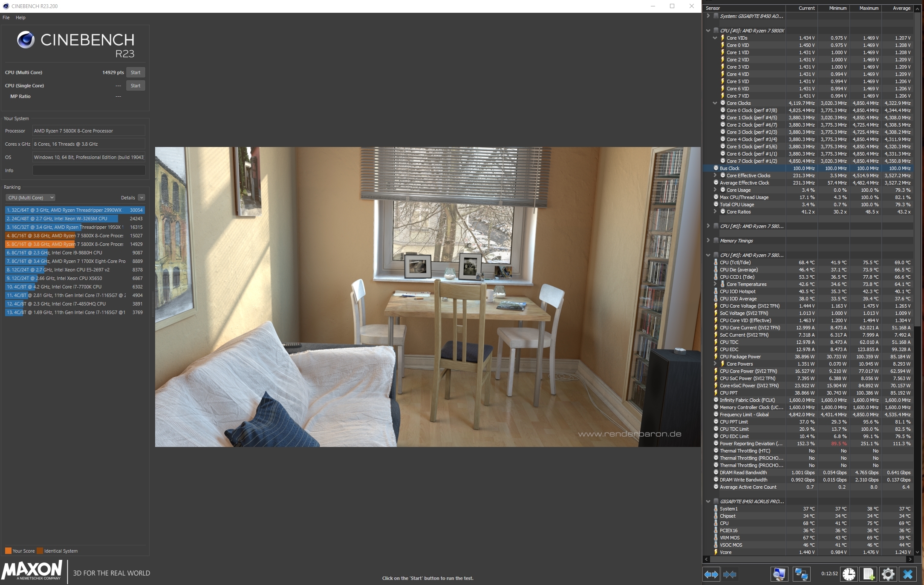The height and width of the screenshot is (585, 924).
Task: Close sensors with blue X icon
Action: click(x=908, y=574)
